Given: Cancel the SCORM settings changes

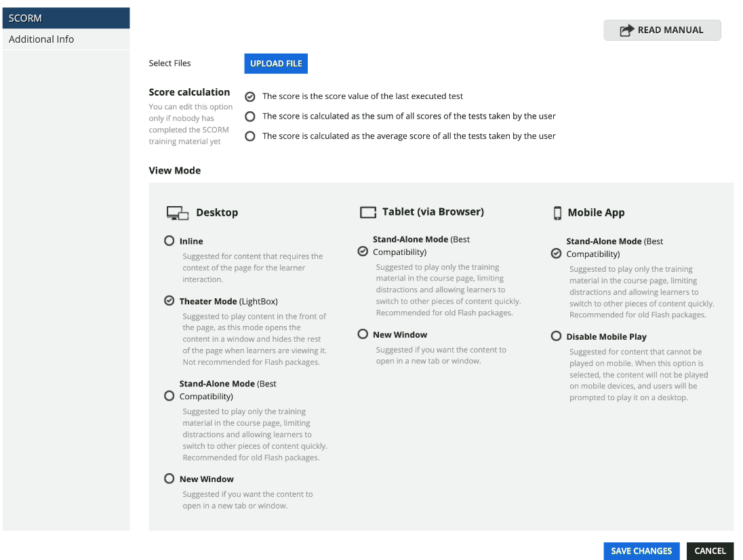Looking at the screenshot, I should [710, 551].
